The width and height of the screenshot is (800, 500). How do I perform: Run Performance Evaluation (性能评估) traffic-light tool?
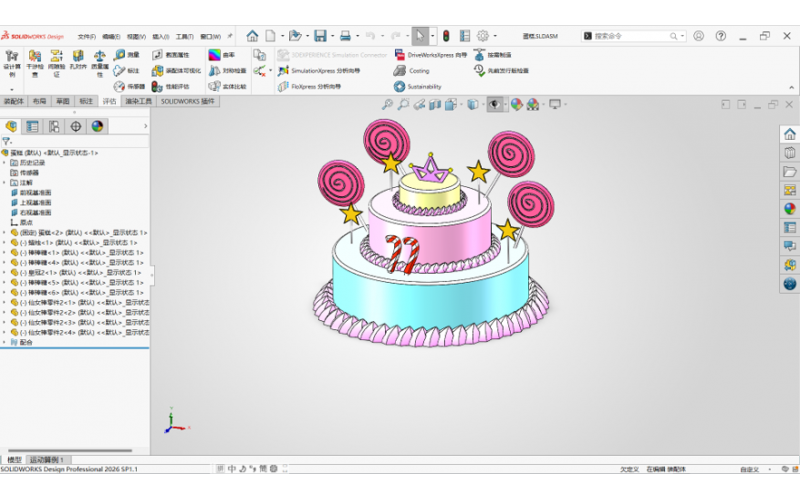click(x=170, y=86)
